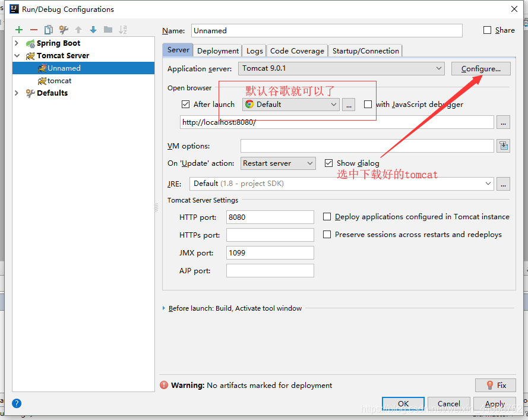The height and width of the screenshot is (420, 528).
Task: Click the Apply button
Action: point(495,403)
